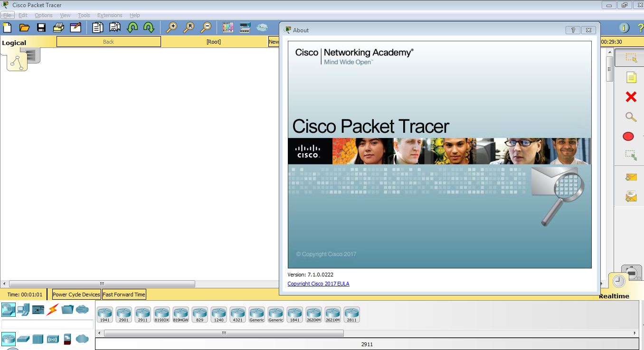Click the device search input field

tap(47, 324)
